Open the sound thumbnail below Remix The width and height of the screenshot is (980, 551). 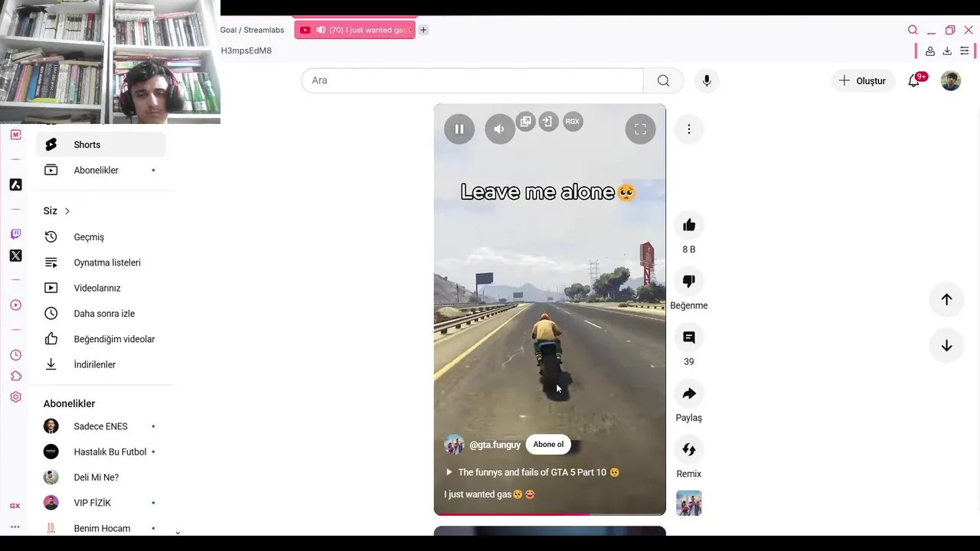point(689,503)
